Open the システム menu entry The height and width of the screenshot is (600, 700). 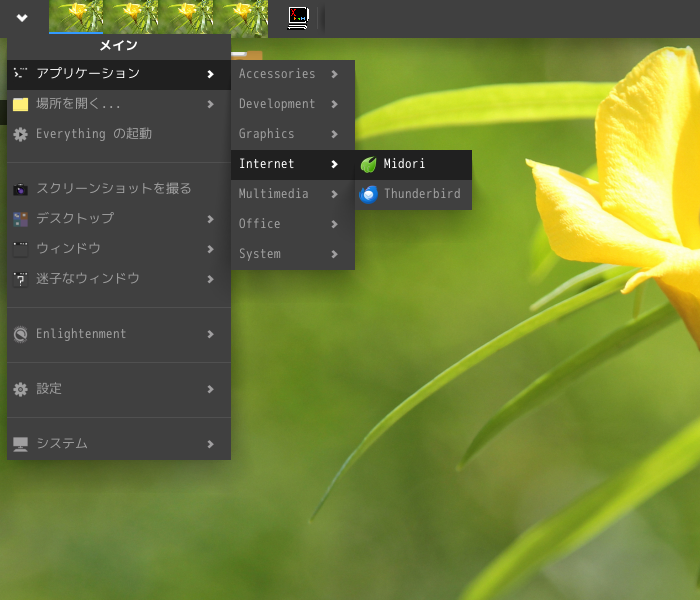click(x=119, y=444)
